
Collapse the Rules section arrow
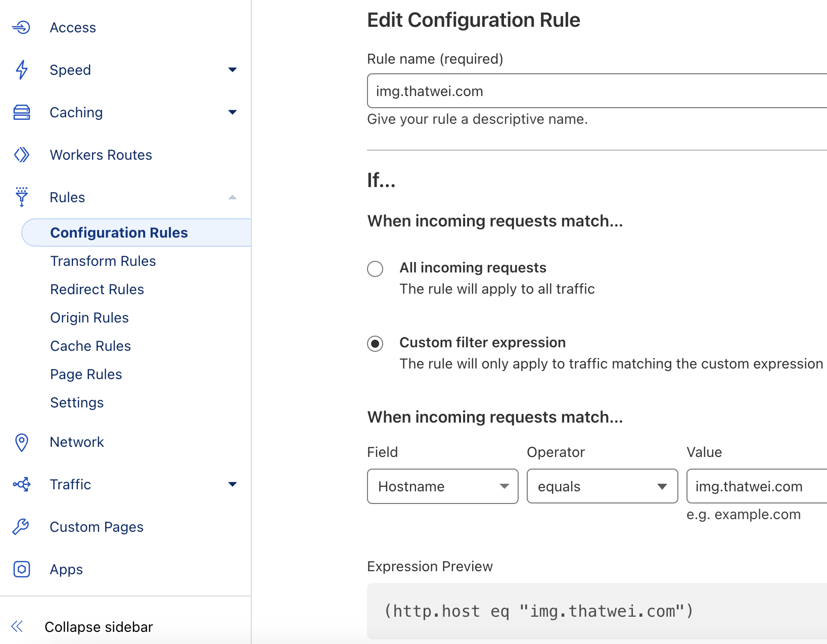[x=233, y=197]
